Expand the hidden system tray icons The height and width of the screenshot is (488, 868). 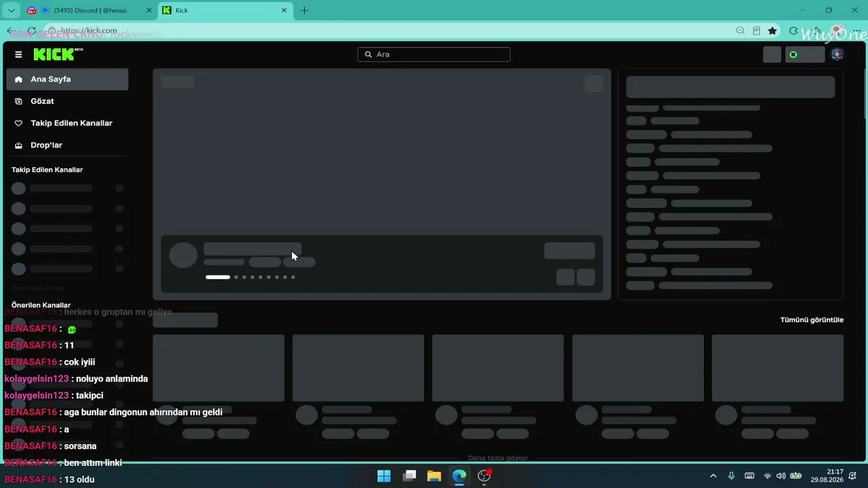coord(713,476)
